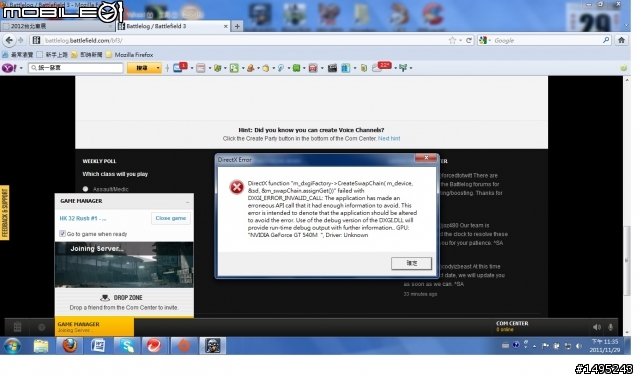
Task: Click the Firefox Home icon
Action: pos(621,40)
